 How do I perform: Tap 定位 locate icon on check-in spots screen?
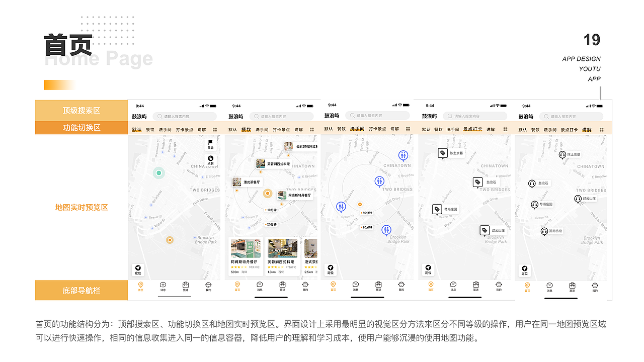tap(428, 270)
